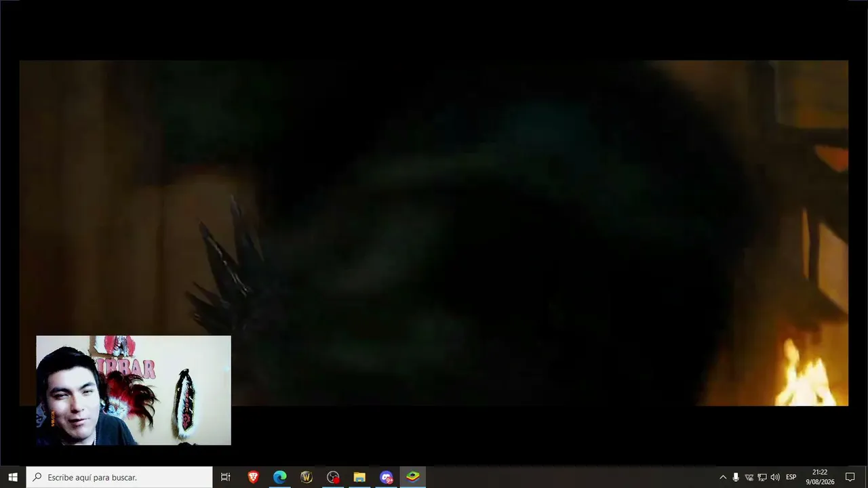
Task: Open the volume control tray icon
Action: [775, 477]
